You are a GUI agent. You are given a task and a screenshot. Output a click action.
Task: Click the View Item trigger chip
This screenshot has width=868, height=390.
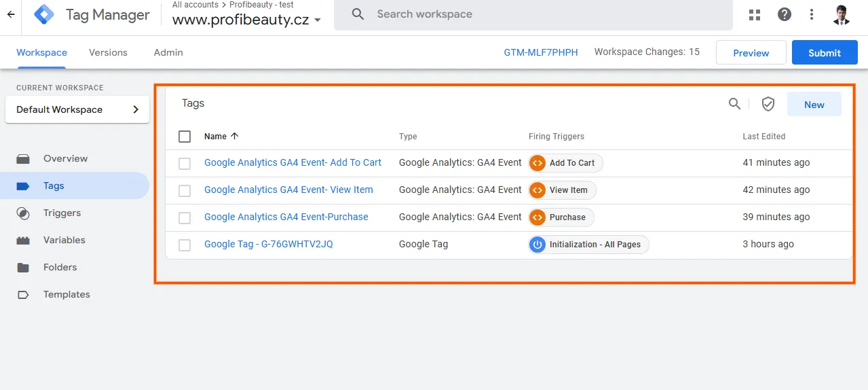click(x=562, y=190)
